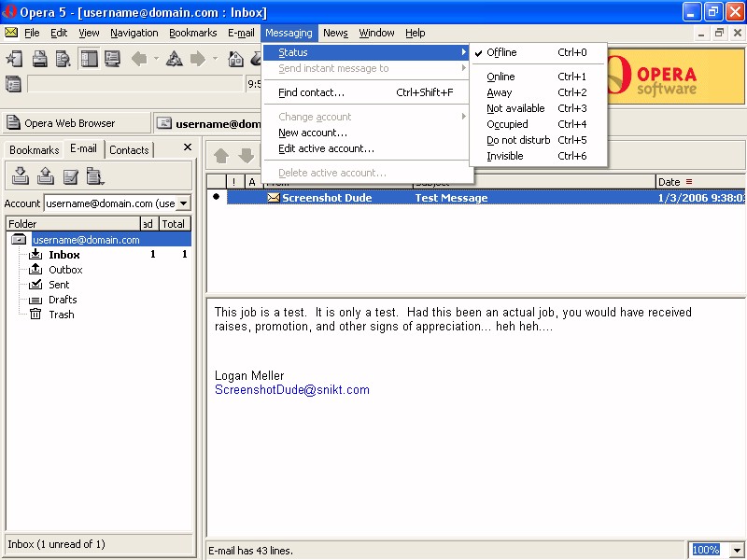Image resolution: width=747 pixels, height=560 pixels.
Task: Click the Get mail inbox-down icon
Action: 20,175
